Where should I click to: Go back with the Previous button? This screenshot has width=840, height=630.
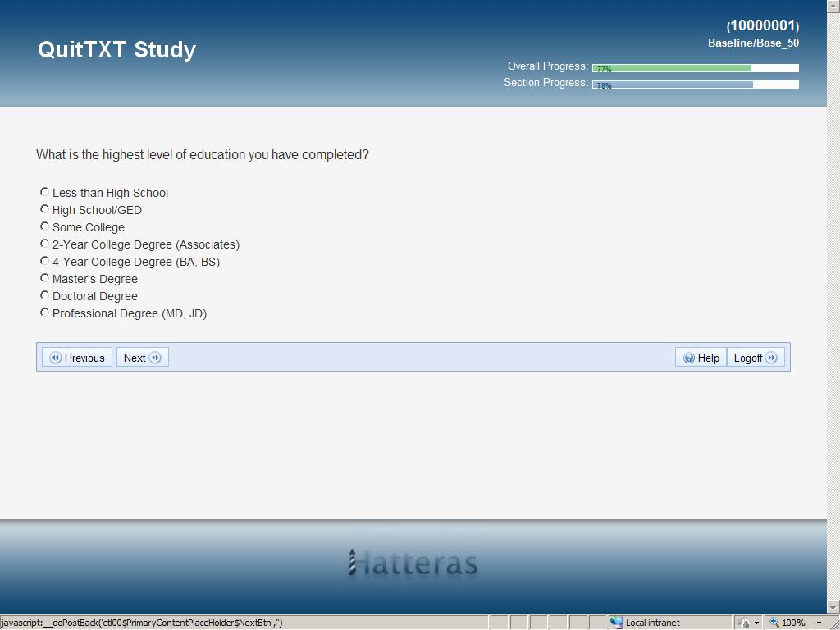77,358
